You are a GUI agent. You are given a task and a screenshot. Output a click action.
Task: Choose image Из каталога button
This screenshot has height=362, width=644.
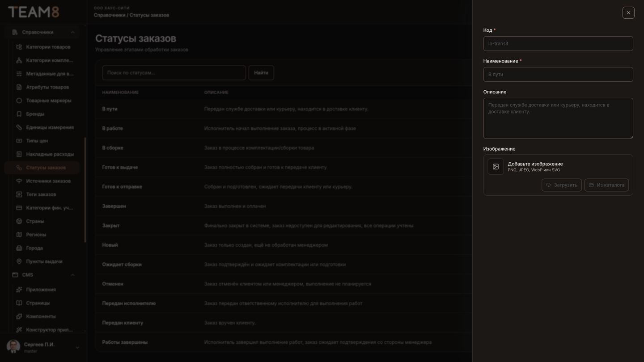pos(606,185)
